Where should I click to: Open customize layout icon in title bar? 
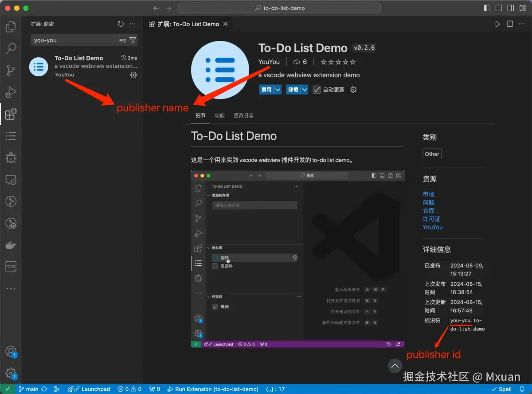click(523, 8)
